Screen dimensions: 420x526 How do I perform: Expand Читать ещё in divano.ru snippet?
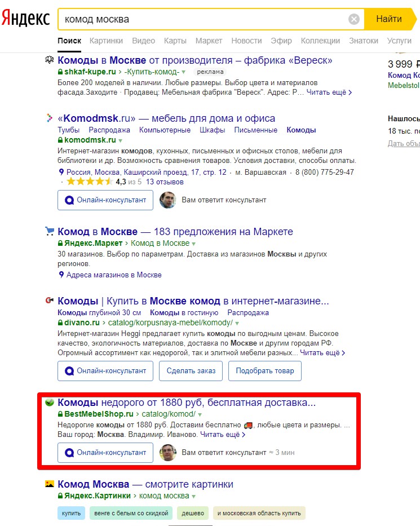(x=322, y=352)
